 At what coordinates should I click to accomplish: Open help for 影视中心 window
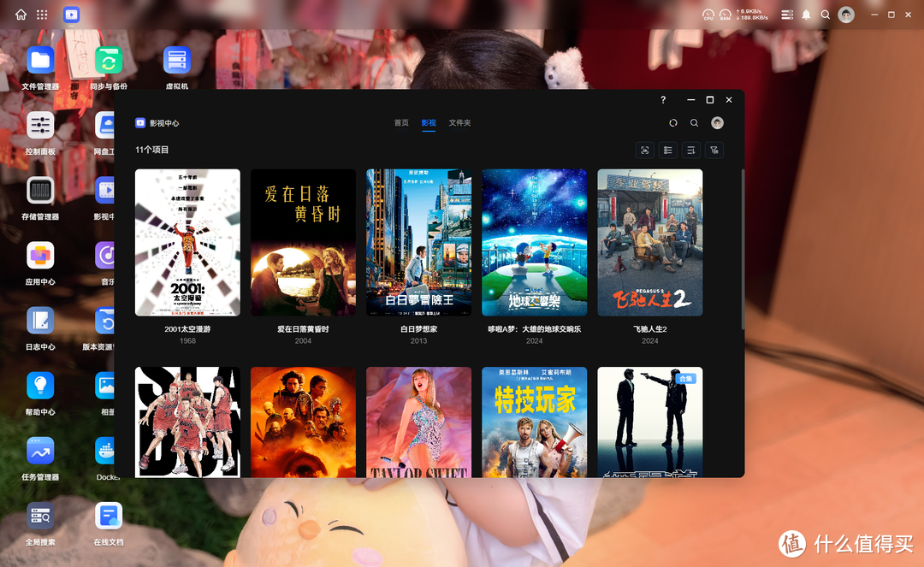coord(663,100)
